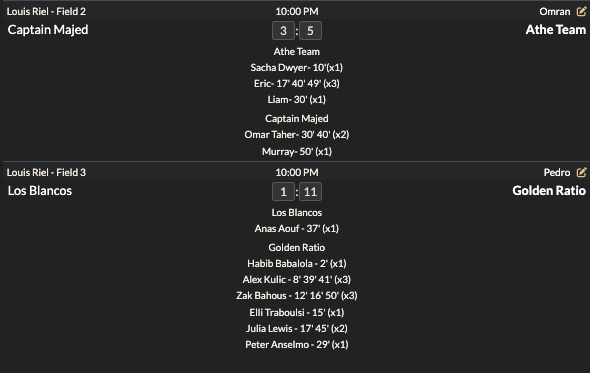Select the Omar Taher goals entry

click(297, 135)
